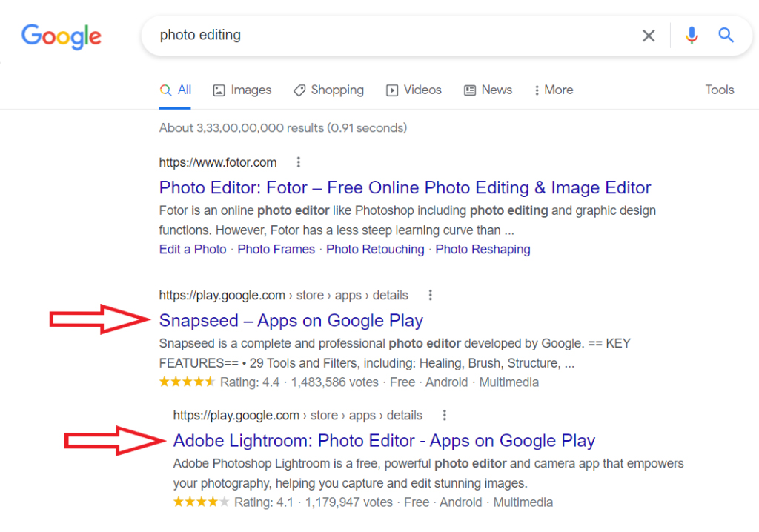Expand the More options menu

coord(554,90)
